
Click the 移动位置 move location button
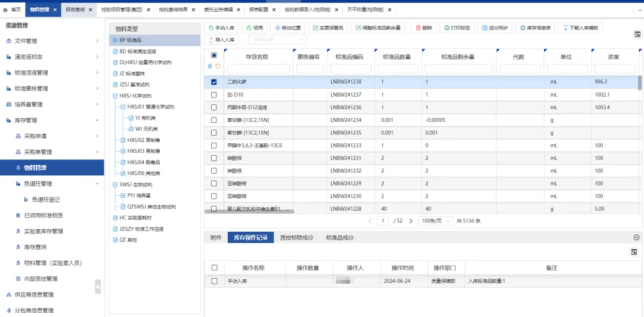[287, 28]
